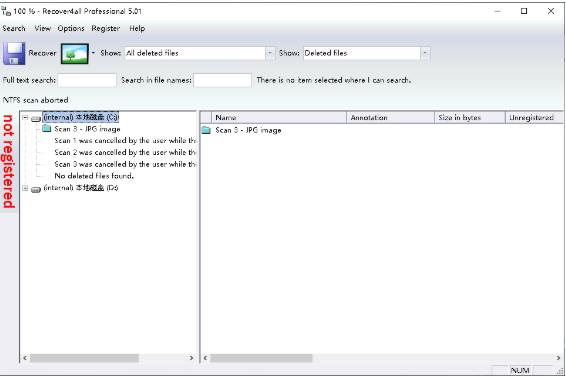The width and height of the screenshot is (566, 377).
Task: Click the Recover floppy disk icon
Action: (14, 53)
